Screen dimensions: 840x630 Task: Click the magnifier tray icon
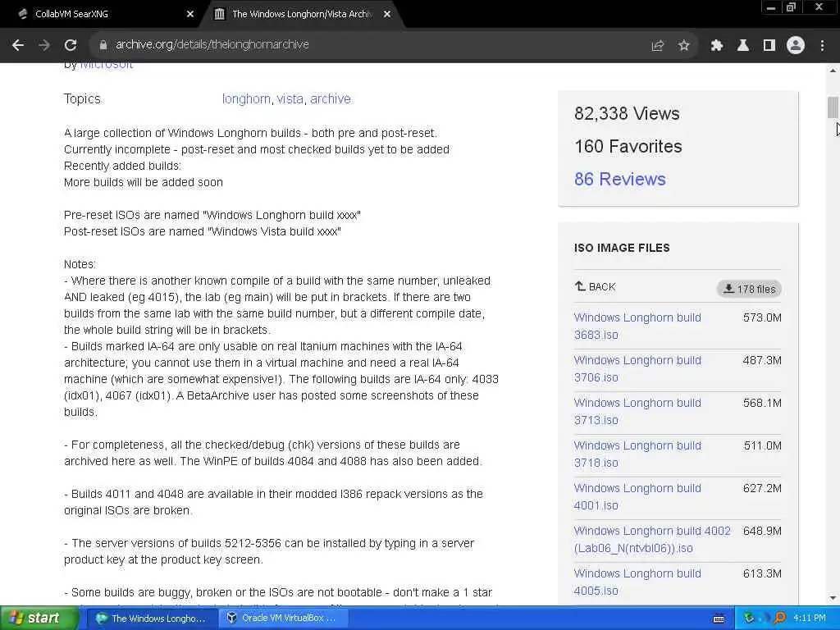pos(780,619)
